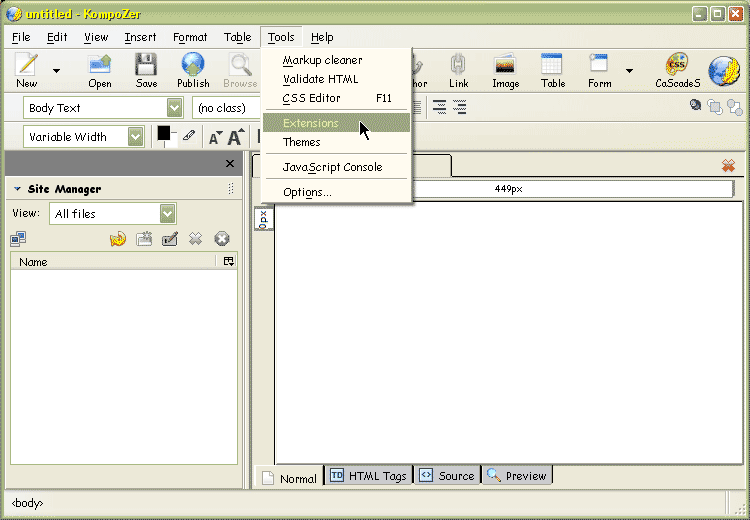Open the Table menu

pos(237,37)
